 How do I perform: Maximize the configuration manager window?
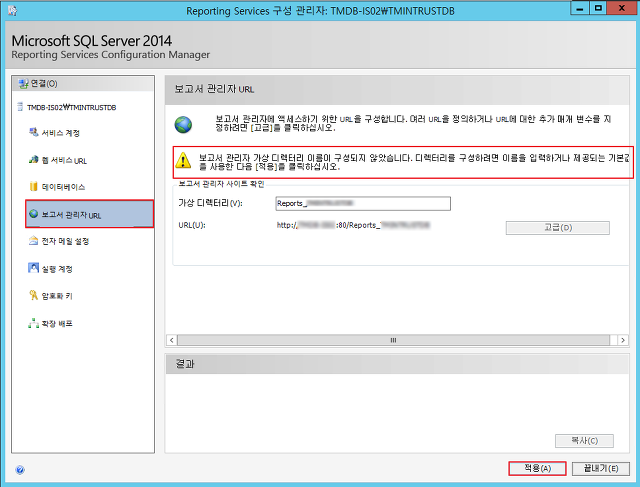point(598,8)
